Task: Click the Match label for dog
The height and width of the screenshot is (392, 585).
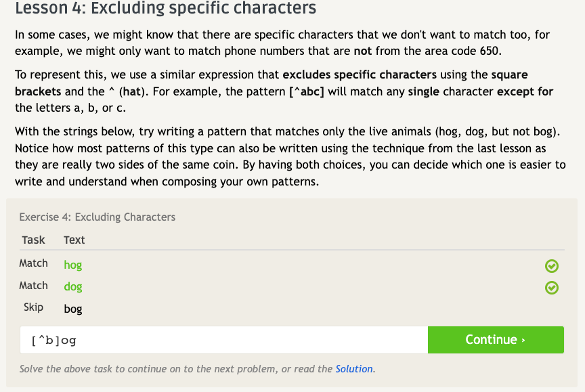Action: pyautogui.click(x=34, y=286)
